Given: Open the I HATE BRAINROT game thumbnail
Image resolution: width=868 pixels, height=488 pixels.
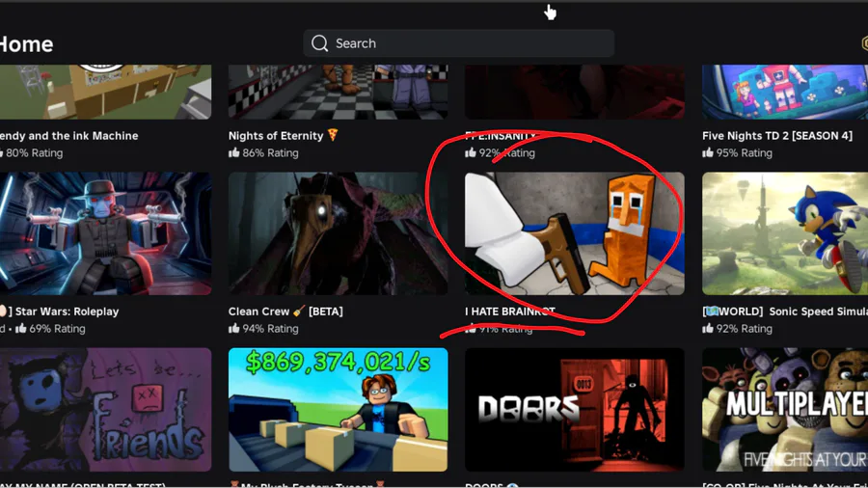Looking at the screenshot, I should [x=575, y=233].
